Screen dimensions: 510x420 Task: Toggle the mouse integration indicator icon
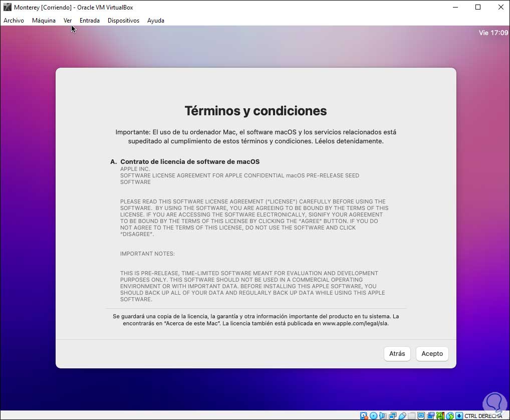(x=449, y=415)
